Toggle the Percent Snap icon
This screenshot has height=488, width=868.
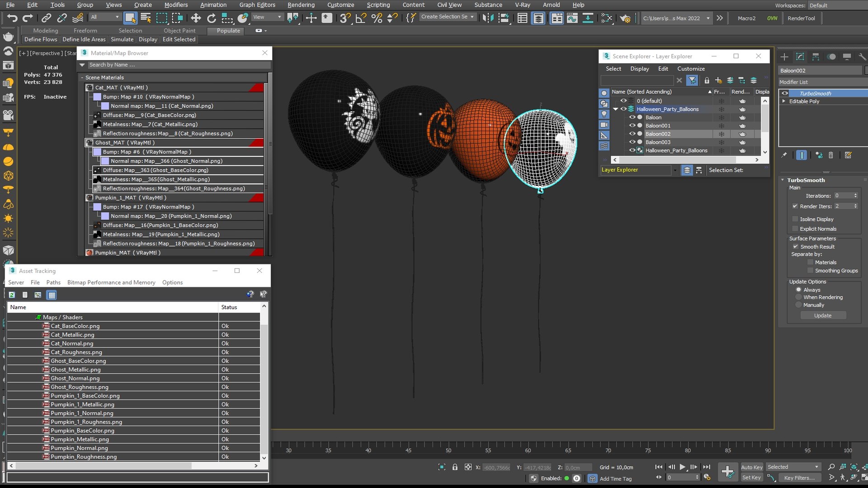pyautogui.click(x=377, y=18)
